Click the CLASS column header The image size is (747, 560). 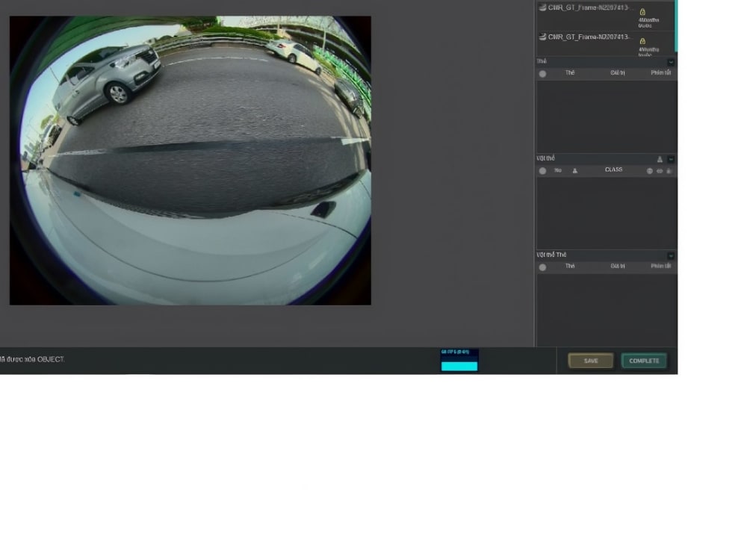(x=613, y=169)
